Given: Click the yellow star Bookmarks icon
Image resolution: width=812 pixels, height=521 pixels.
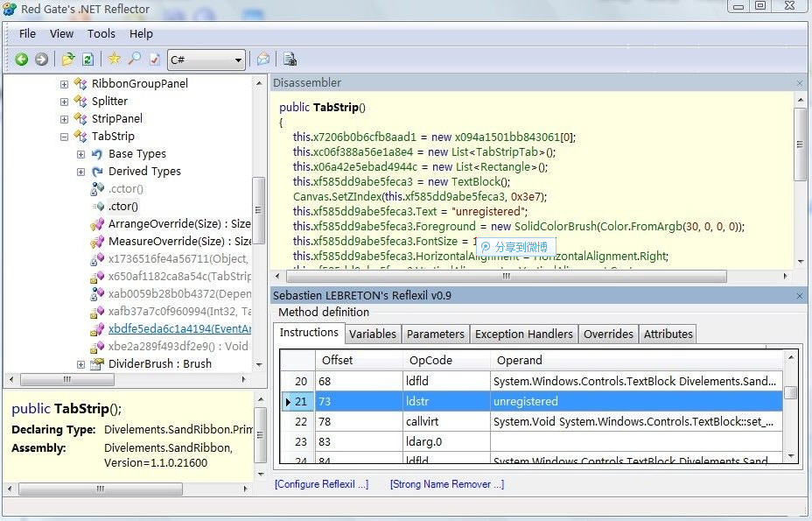Looking at the screenshot, I should tap(115, 60).
